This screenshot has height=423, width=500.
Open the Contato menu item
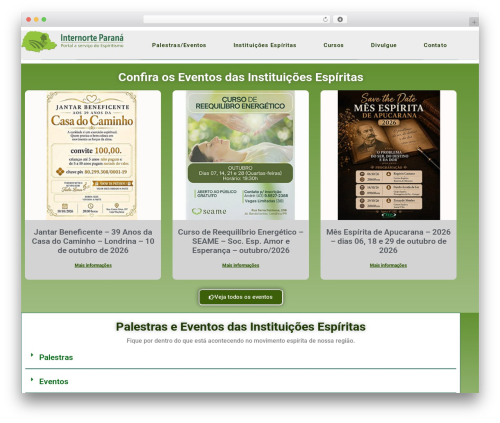pos(435,45)
